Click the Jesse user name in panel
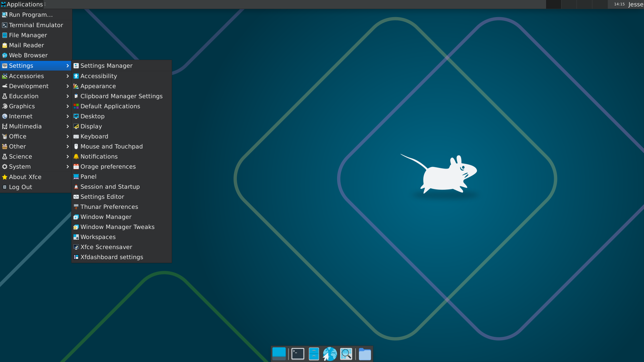This screenshot has height=362, width=644. click(x=635, y=4)
